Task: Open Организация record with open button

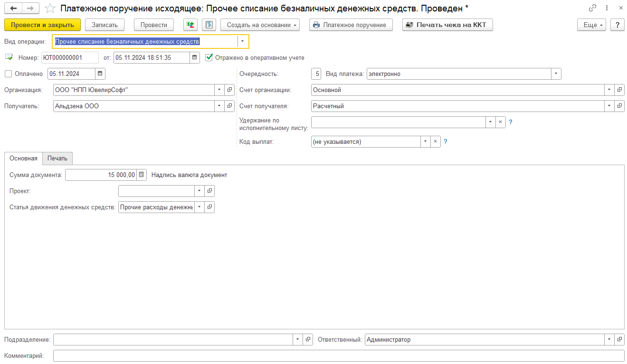Action: point(229,90)
